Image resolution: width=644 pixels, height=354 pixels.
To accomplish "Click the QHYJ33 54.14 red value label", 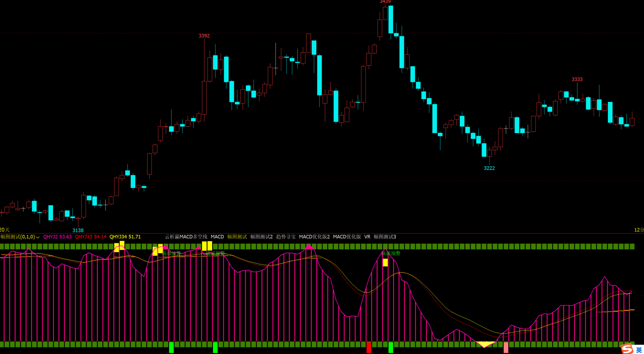I will pos(90,237).
